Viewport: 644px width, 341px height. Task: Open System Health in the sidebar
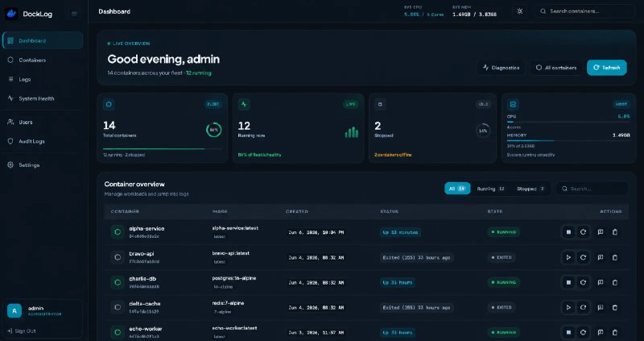tap(43, 98)
